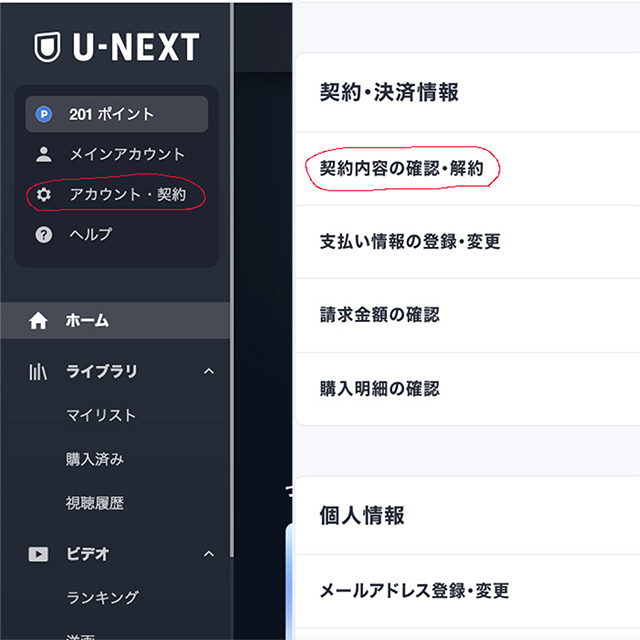Click the library books icon
Screen dimensions: 640x640
click(38, 371)
